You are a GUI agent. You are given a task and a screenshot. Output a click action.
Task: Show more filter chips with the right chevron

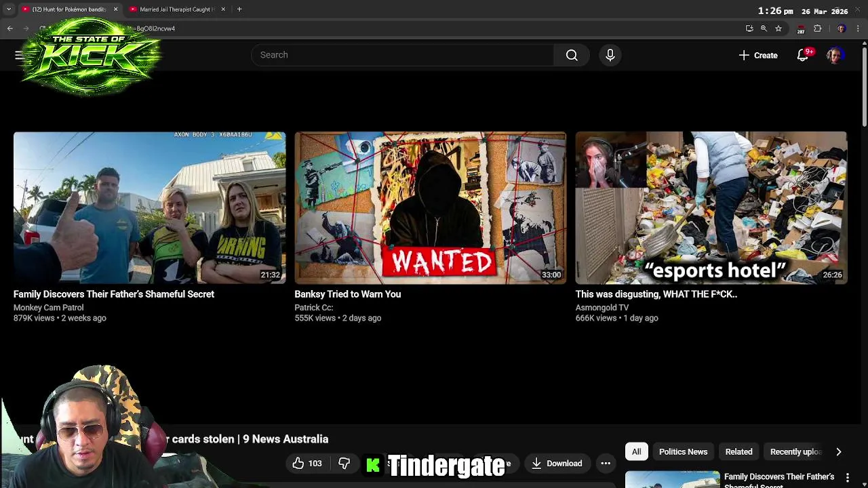838,452
